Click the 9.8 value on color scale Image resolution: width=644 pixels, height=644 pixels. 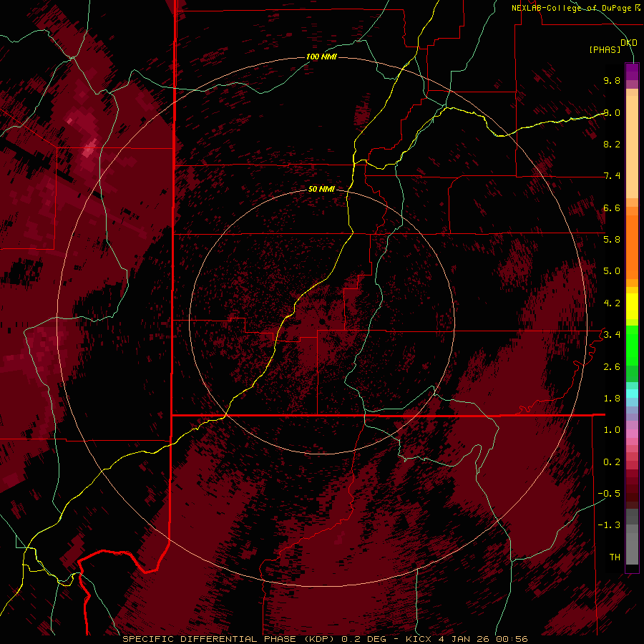[x=612, y=80]
